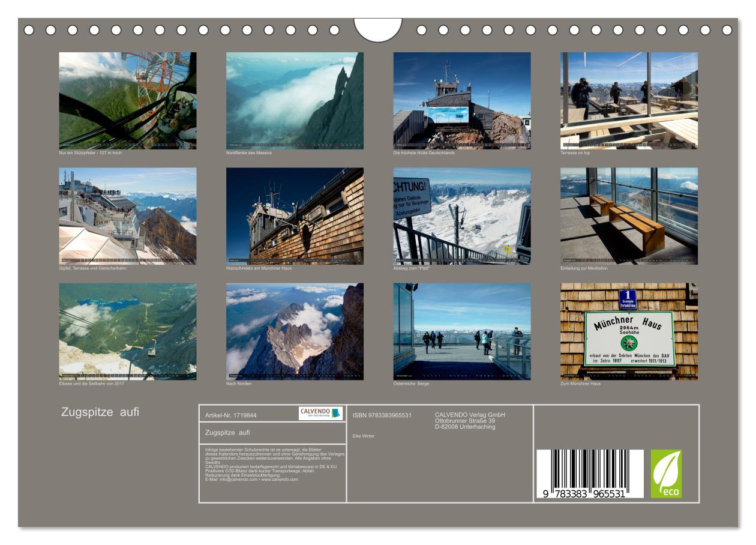Viewport: 756px width, 545px height.
Task: Select the Einladung zur Meditation bench photo
Action: point(629,216)
